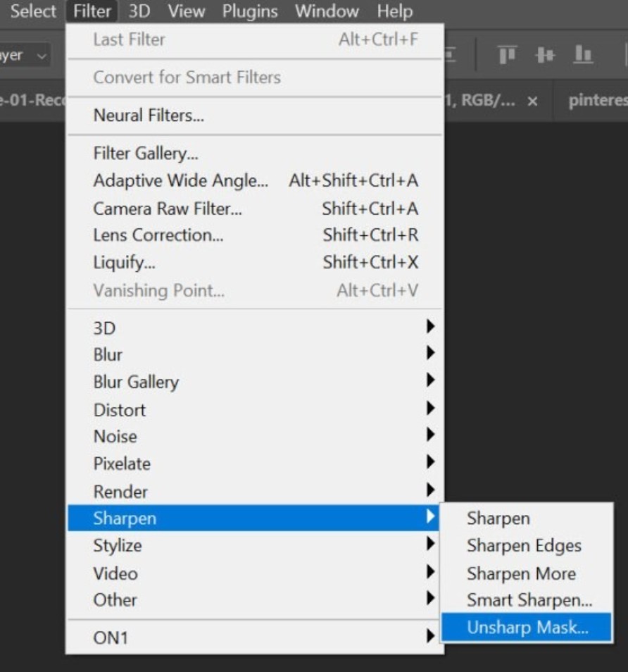Expand the Noise submenu
The height and width of the screenshot is (672, 628).
[115, 437]
